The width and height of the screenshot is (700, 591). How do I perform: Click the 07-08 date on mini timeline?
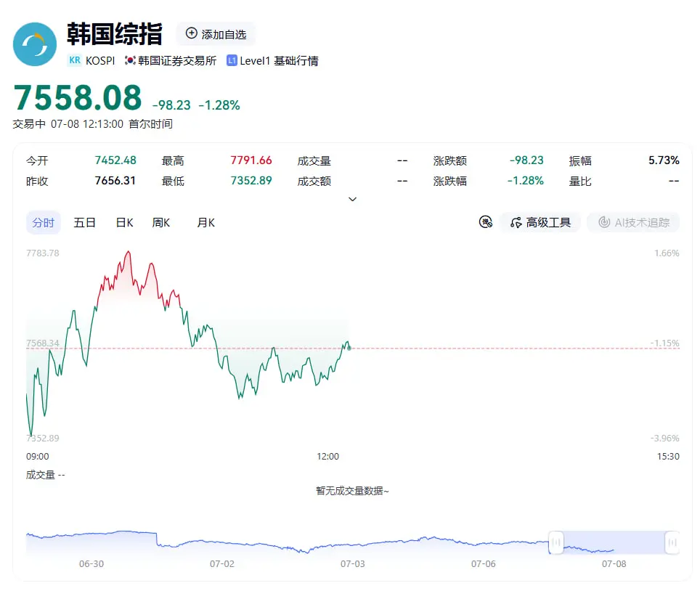point(614,563)
